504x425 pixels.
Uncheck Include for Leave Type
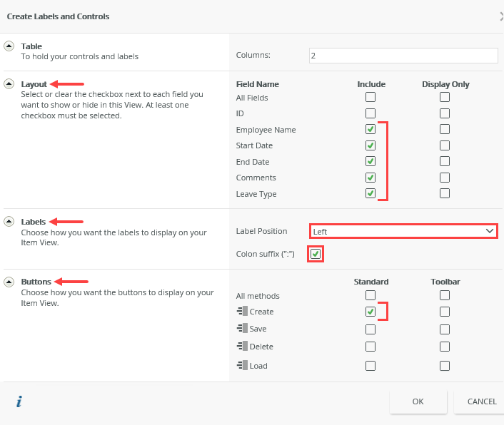pyautogui.click(x=371, y=193)
